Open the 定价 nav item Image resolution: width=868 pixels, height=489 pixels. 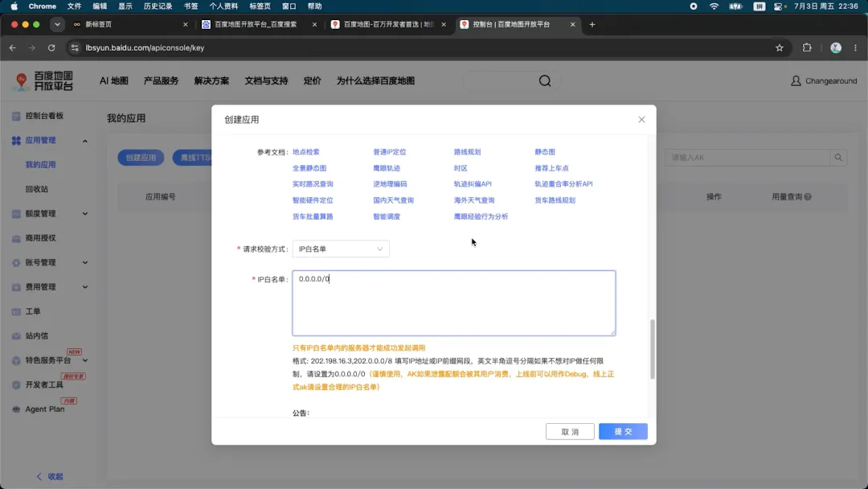(x=312, y=81)
